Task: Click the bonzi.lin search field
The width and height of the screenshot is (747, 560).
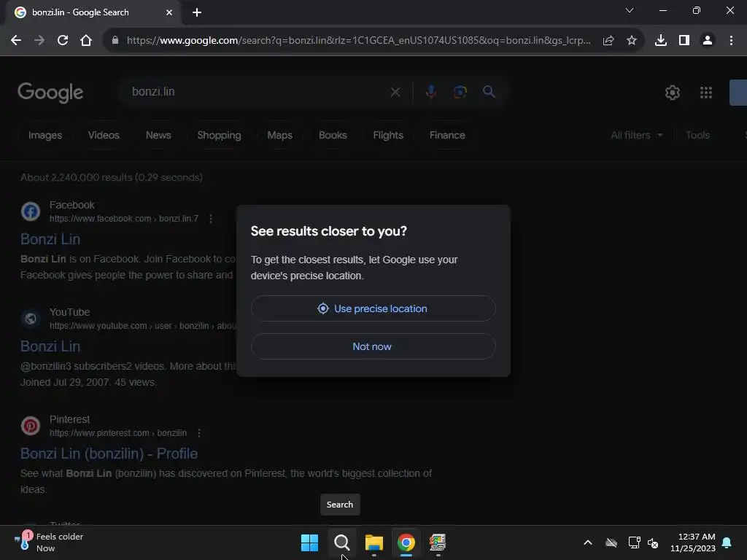Action: [x=258, y=92]
